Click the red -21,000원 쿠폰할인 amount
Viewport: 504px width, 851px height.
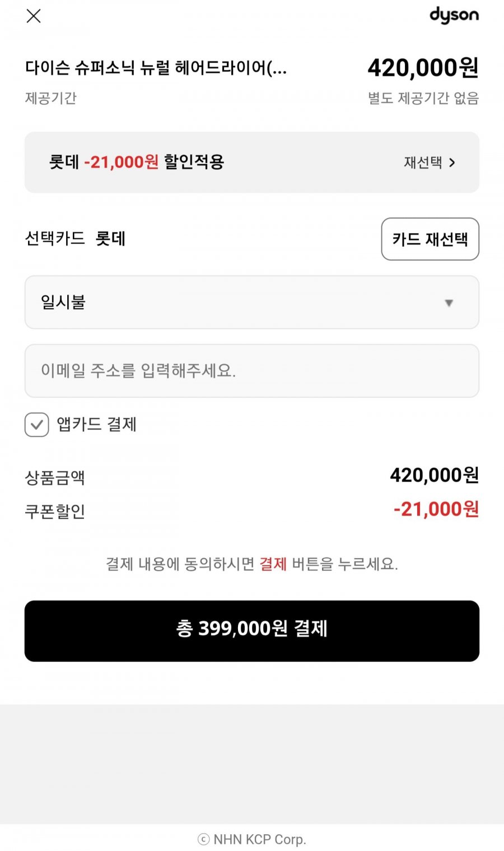point(436,509)
